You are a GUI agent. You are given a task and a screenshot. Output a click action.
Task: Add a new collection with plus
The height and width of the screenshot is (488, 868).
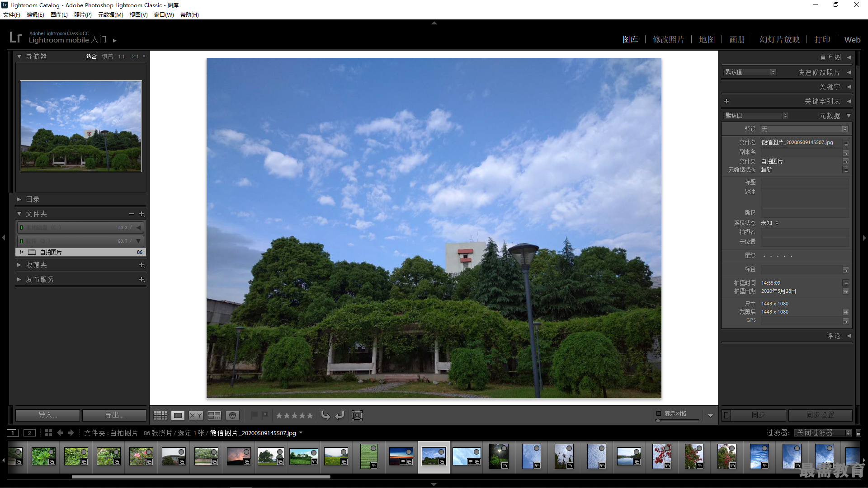[142, 265]
